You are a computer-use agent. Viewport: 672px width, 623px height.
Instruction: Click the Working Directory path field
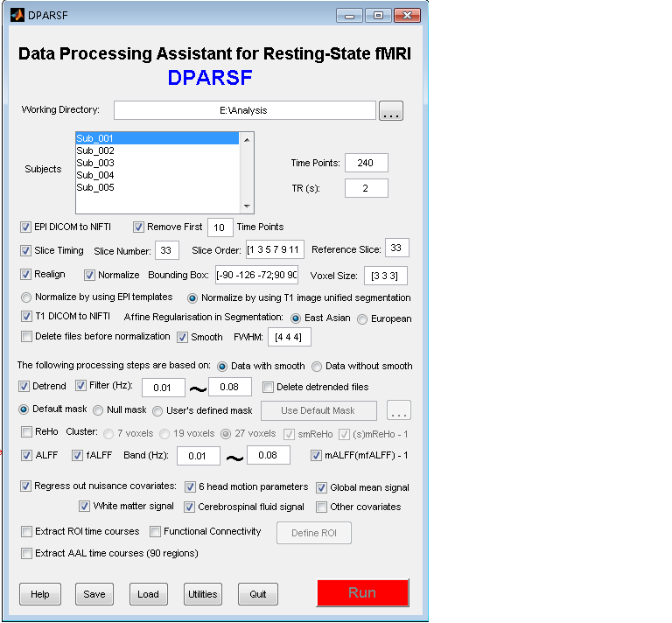pyautogui.click(x=245, y=110)
